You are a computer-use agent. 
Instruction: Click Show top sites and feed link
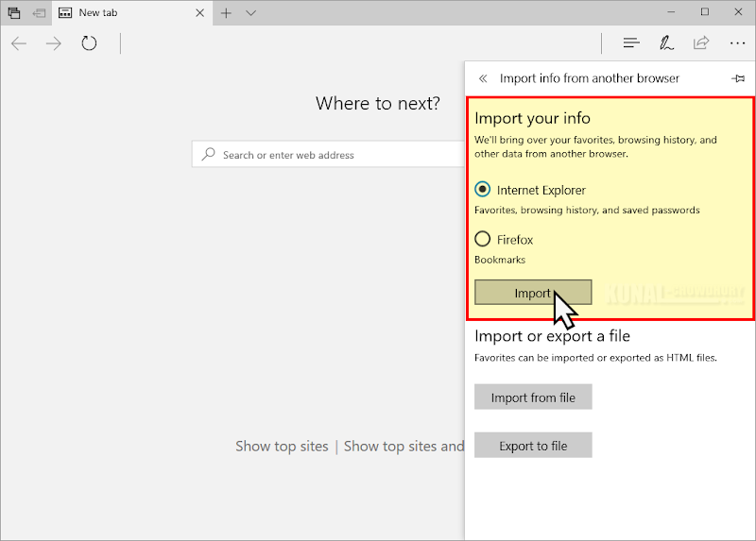pyautogui.click(x=404, y=447)
